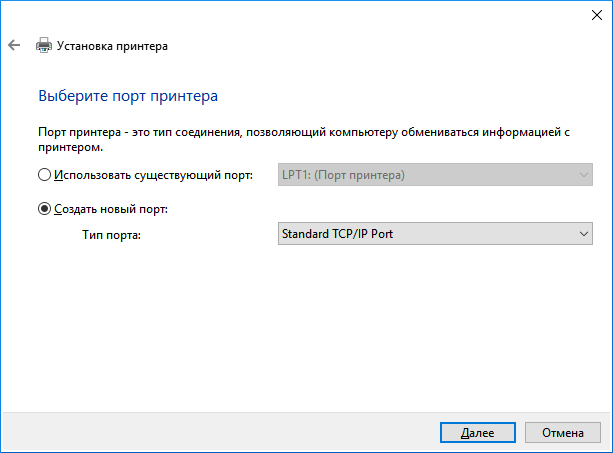Click the printer icon in the header

pos(44,46)
